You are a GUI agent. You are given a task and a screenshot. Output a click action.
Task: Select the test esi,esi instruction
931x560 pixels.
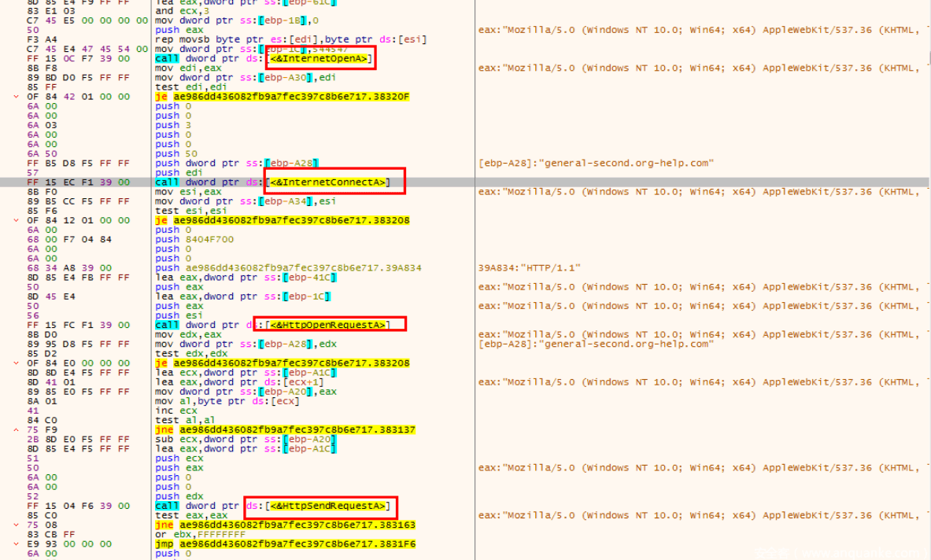(x=191, y=211)
